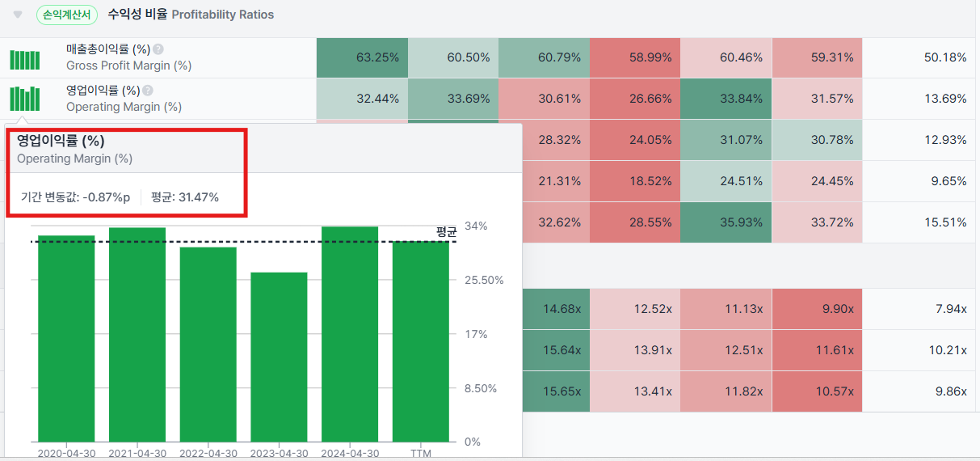Click the 2022-04-30 chart bar
Viewport: 980px width, 461px height.
(208, 345)
